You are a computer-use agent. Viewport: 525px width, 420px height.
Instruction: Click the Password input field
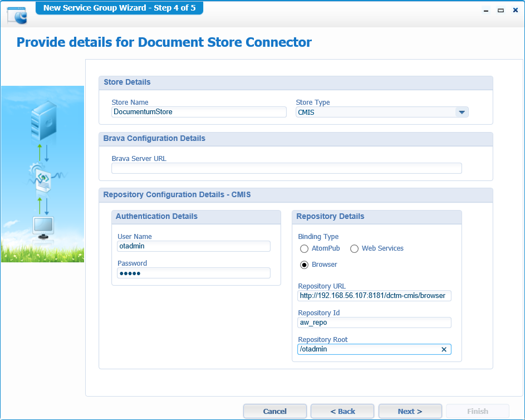(x=193, y=273)
